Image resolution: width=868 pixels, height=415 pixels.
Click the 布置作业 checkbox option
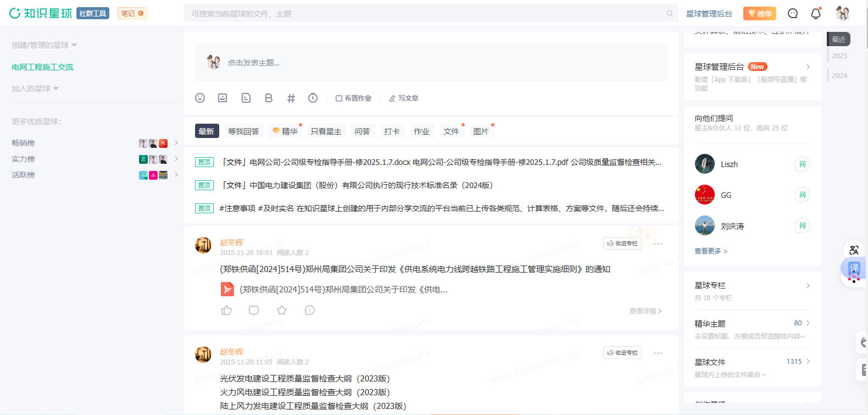[x=354, y=98]
